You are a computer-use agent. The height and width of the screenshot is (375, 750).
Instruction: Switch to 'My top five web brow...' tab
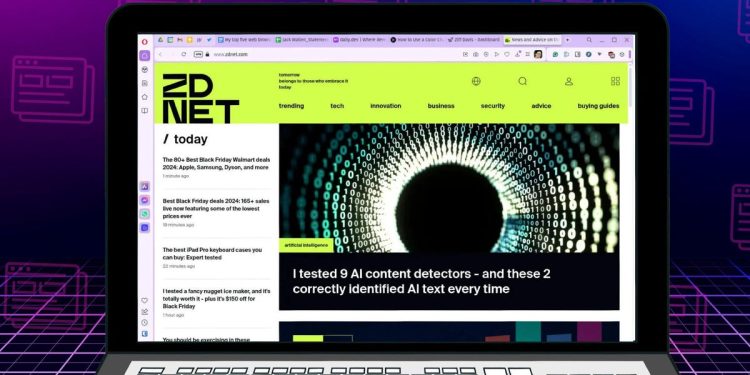[244, 40]
